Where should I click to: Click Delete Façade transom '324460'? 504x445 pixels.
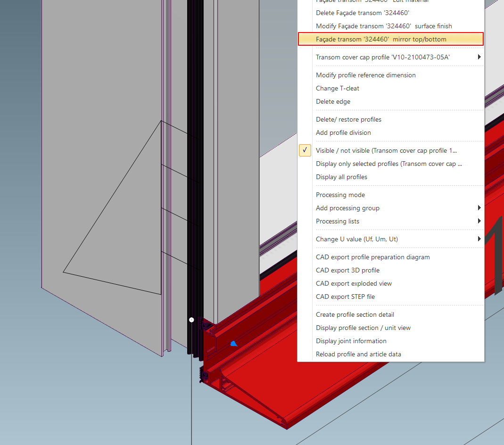point(362,13)
